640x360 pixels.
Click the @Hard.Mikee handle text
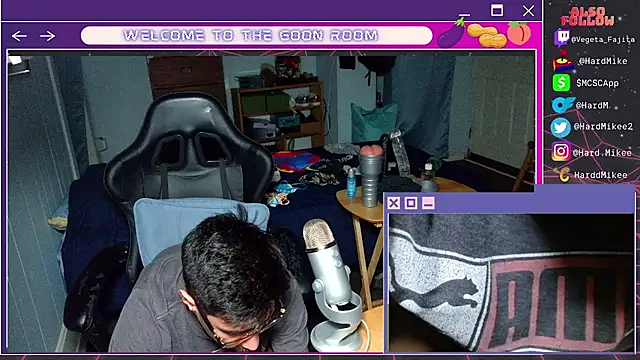coord(602,153)
